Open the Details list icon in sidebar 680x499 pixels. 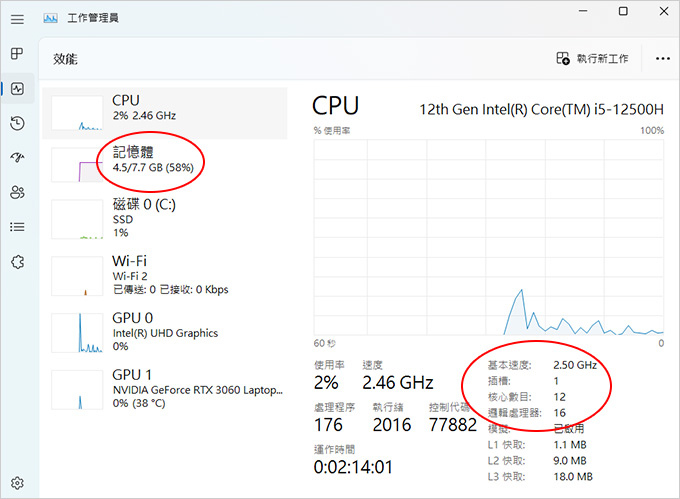[17, 227]
